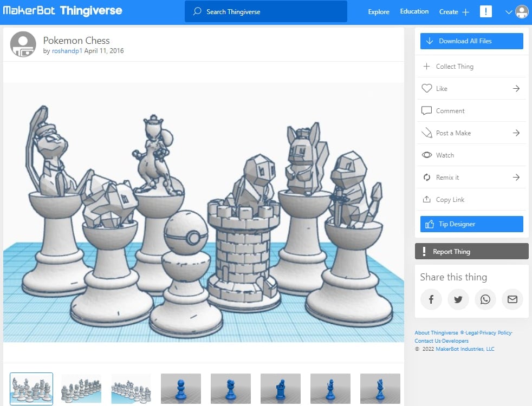
Task: Click the download arrow icon
Action: click(x=430, y=41)
